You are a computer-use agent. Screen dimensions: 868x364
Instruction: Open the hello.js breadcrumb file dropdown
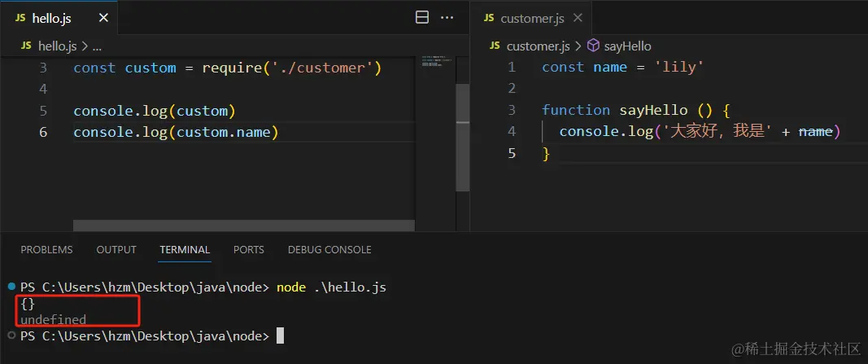click(x=55, y=47)
